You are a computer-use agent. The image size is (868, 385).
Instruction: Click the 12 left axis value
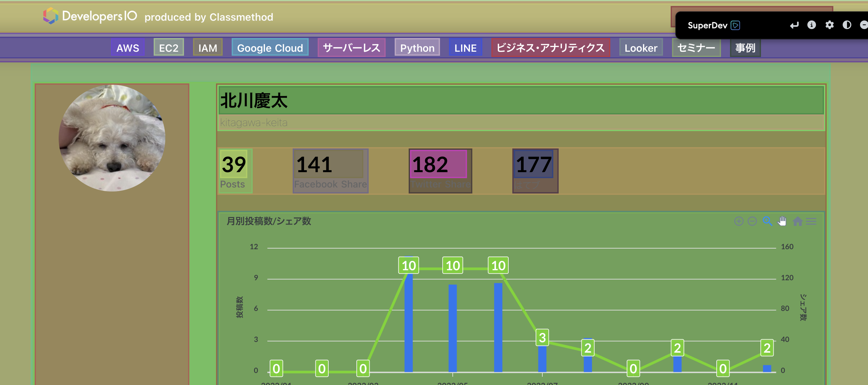254,247
